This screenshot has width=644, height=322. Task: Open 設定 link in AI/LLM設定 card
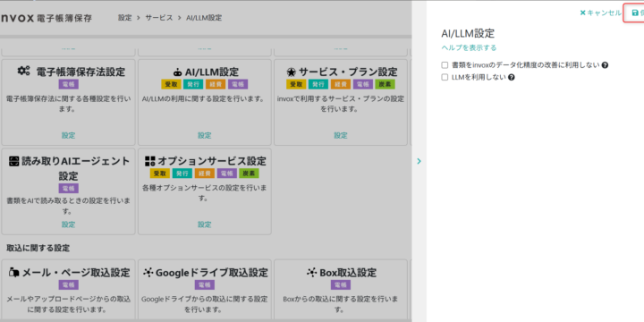pyautogui.click(x=205, y=135)
